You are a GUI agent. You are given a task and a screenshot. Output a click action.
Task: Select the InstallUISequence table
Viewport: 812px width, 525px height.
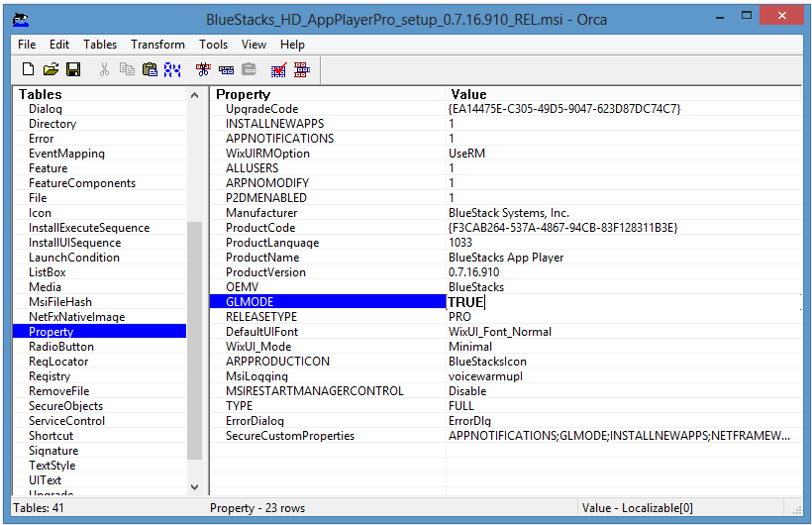[x=74, y=243]
